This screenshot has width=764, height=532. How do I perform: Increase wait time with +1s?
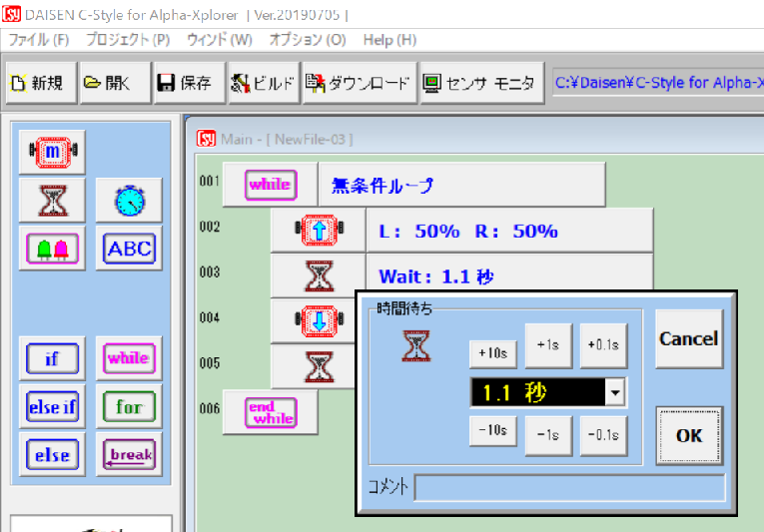(548, 345)
